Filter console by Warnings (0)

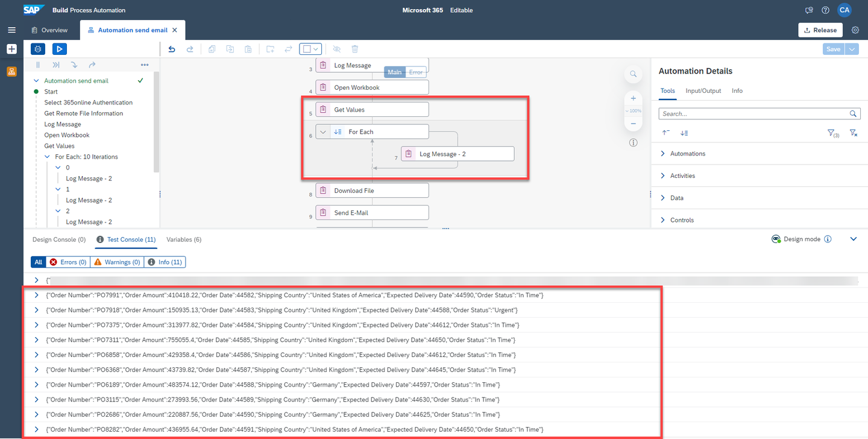pyautogui.click(x=117, y=262)
